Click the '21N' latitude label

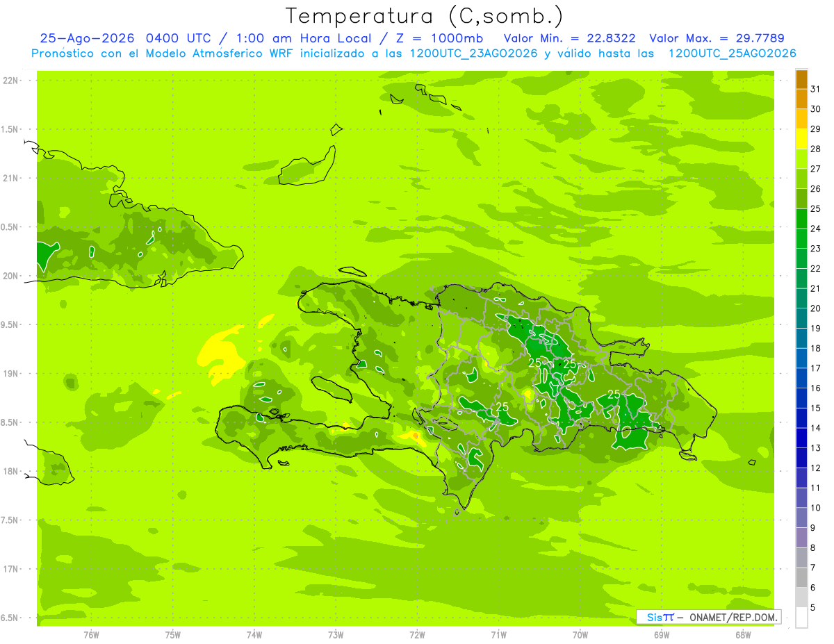11,179
